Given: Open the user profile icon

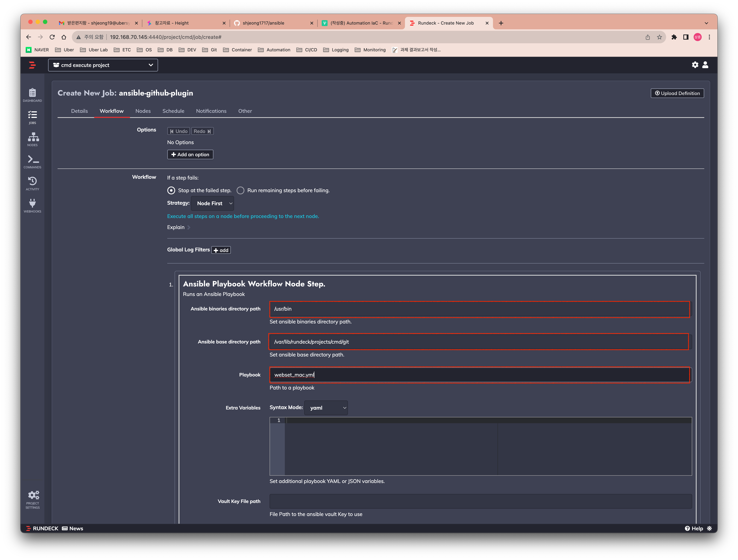Looking at the screenshot, I should (x=705, y=65).
